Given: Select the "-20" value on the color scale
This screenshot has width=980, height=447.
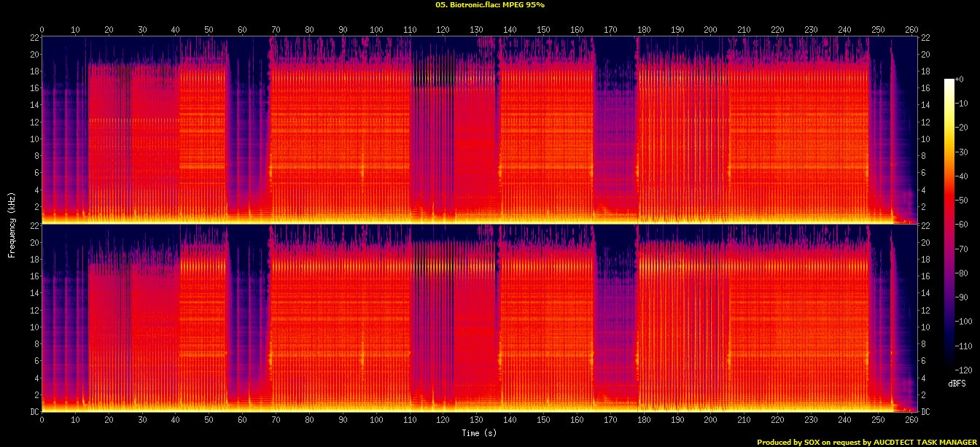Looking at the screenshot, I should [961, 127].
